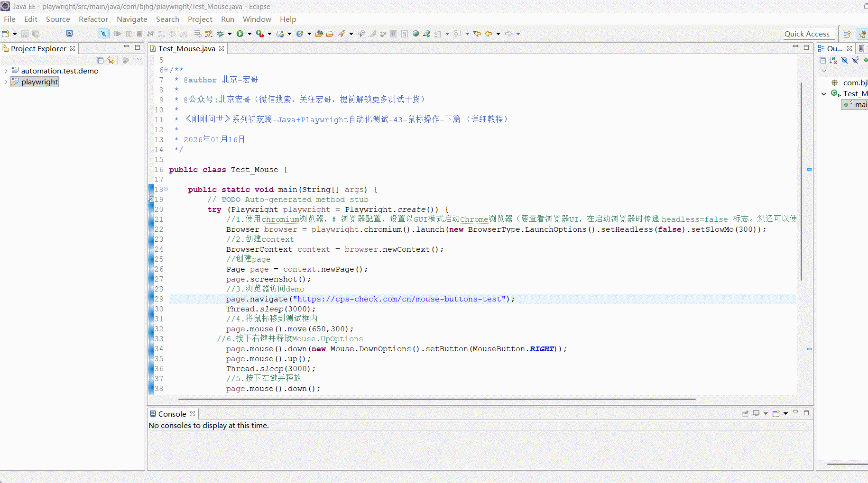Click the Search flashlight icon
Screen dimensions: 868x483
[342, 34]
